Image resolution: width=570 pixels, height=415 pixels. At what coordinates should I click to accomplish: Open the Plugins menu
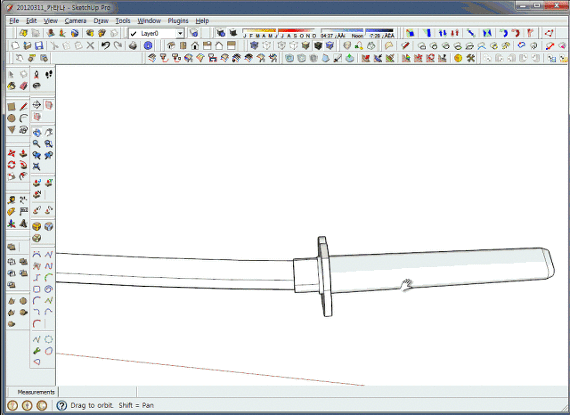click(178, 21)
